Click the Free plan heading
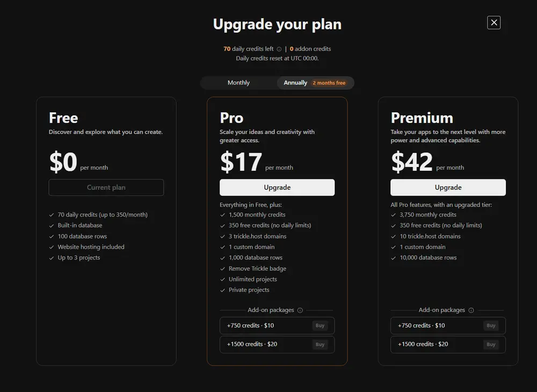Viewport: 537px width, 392px height. tap(63, 118)
